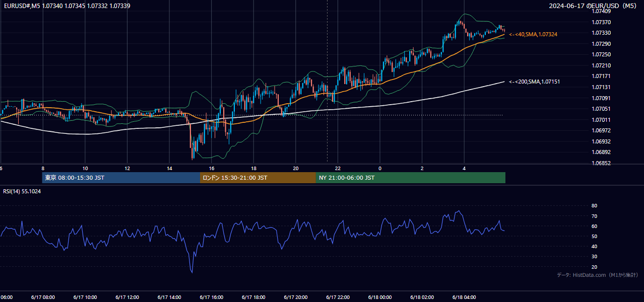Screen dimensions: 644x302
Task: Click hour tick 22 under price chart
Action: coord(338,169)
